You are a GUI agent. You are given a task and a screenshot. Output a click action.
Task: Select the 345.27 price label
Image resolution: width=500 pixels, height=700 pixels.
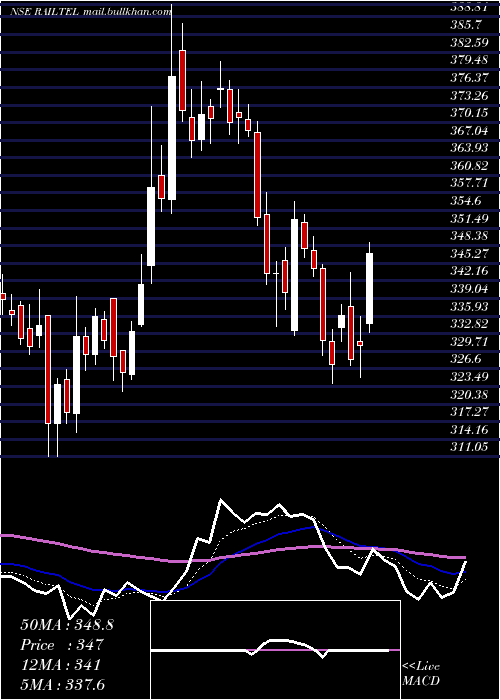(469, 253)
